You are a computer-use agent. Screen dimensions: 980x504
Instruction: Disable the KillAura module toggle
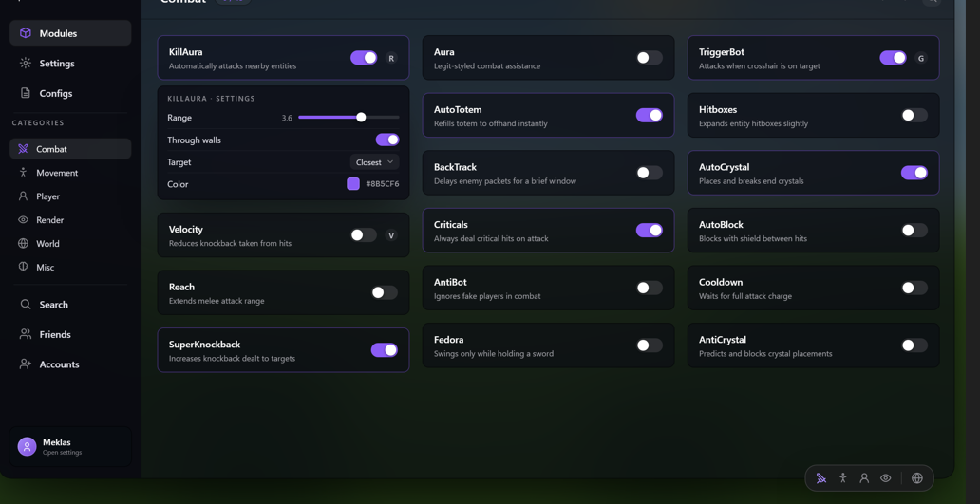click(x=364, y=58)
